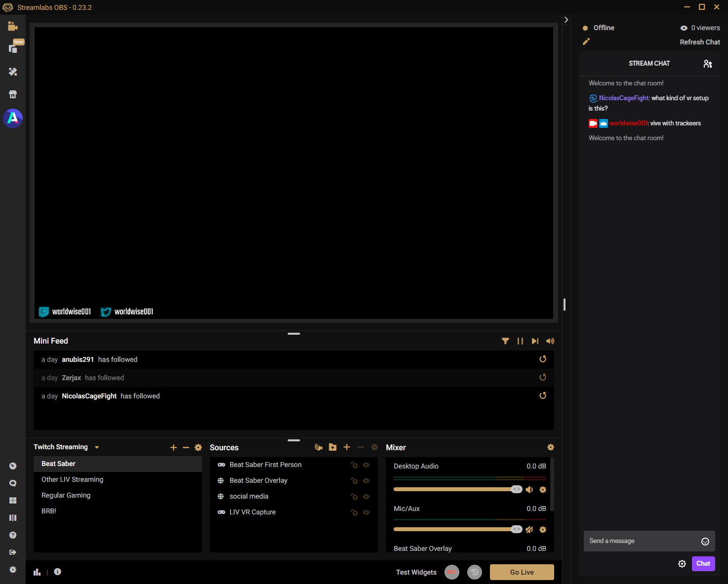Open the Help question mark icon
728x584 pixels.
click(13, 535)
